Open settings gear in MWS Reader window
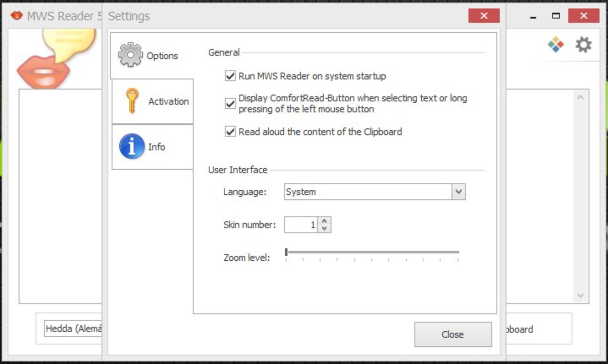This screenshot has height=364, width=608. 583,45
